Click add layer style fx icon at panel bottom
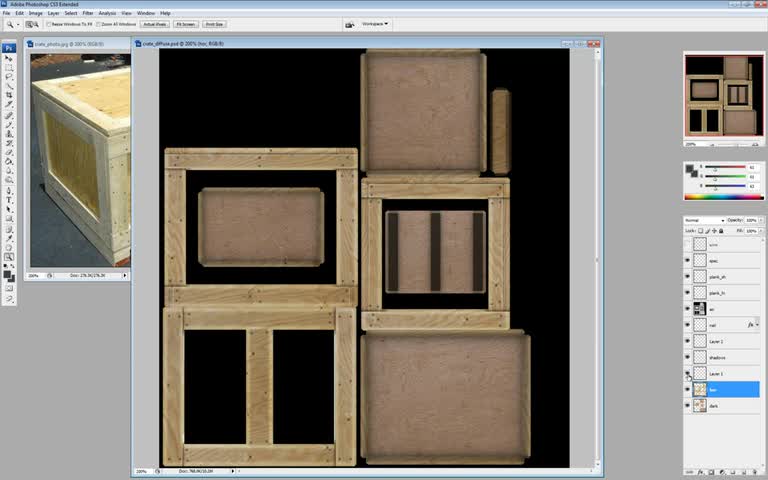This screenshot has height=480, width=768. click(700, 472)
